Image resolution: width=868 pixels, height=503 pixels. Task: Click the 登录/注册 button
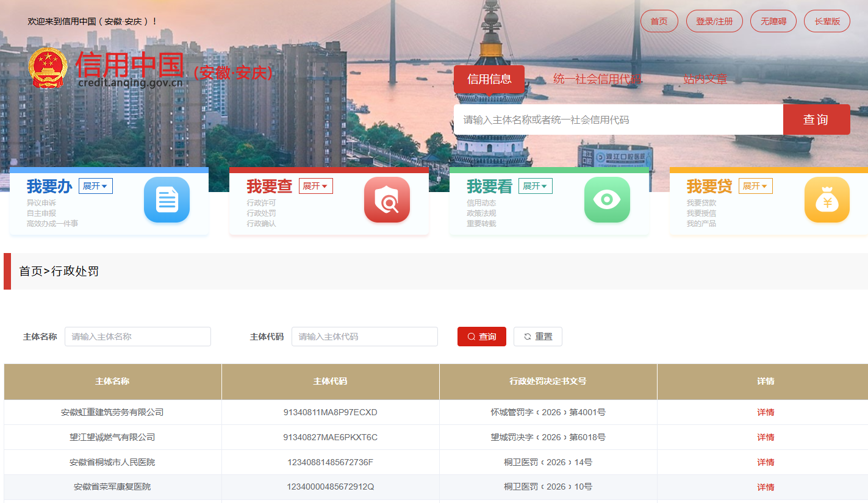714,21
